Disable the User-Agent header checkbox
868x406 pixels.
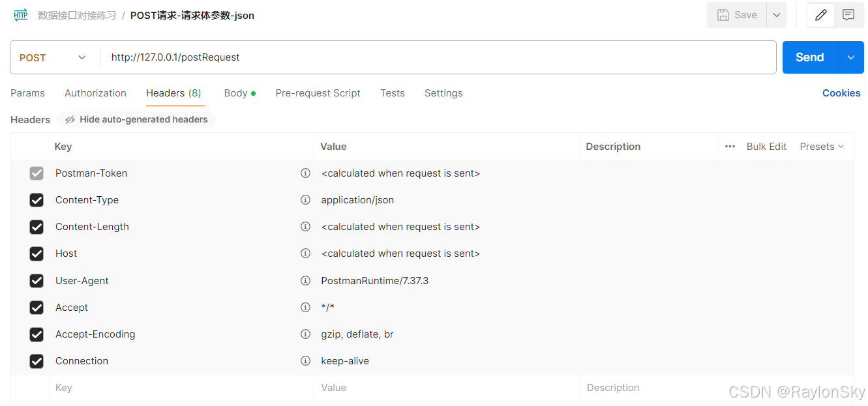pyautogui.click(x=37, y=281)
